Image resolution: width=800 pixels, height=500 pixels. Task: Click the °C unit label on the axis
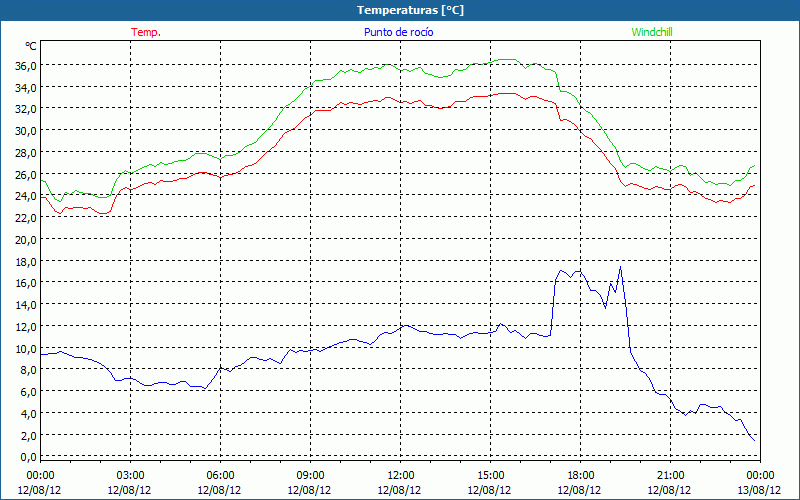(31, 46)
